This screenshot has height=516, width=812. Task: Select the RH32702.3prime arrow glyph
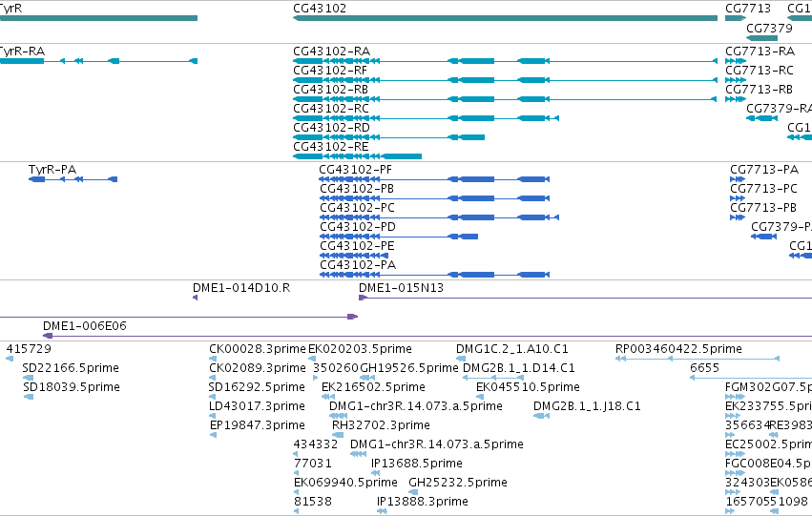coord(338,435)
